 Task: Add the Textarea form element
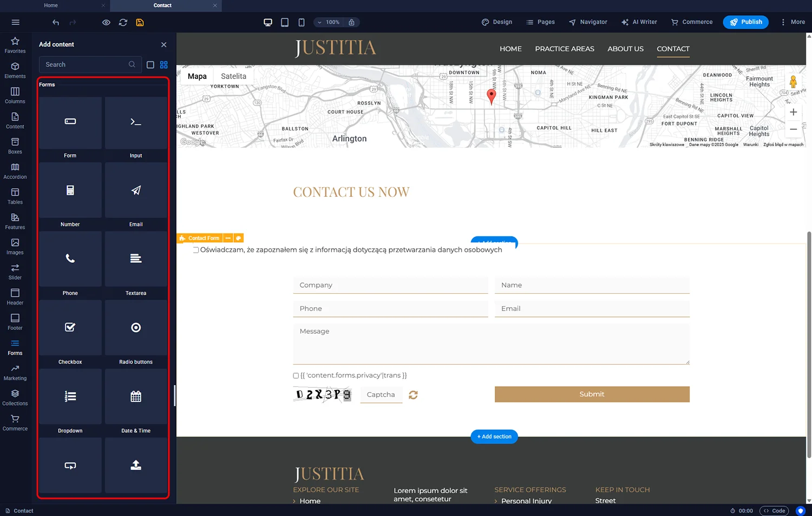click(x=136, y=264)
